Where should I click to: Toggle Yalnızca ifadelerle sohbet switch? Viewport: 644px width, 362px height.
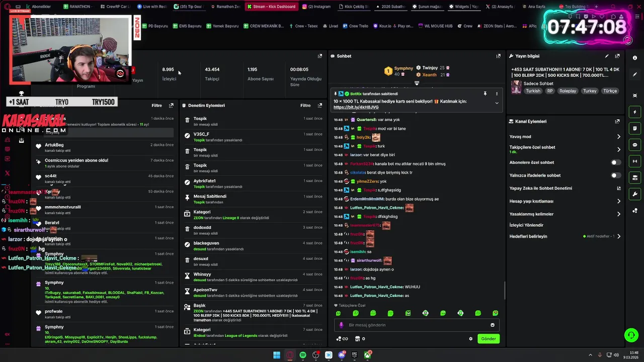[616, 175]
